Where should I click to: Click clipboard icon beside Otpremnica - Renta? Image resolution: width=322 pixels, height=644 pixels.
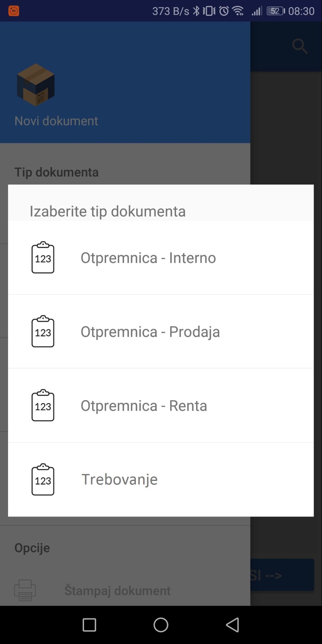click(43, 405)
